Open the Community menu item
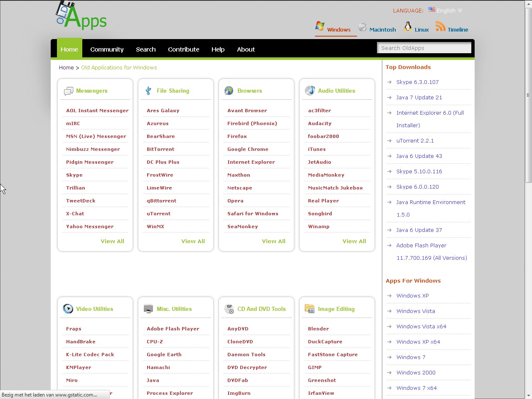This screenshot has width=532, height=399. [x=107, y=49]
